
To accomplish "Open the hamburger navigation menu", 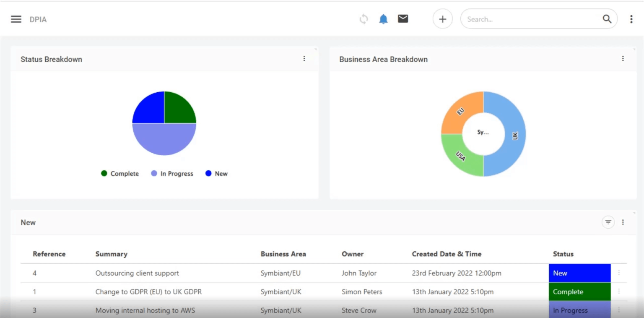I will tap(16, 19).
